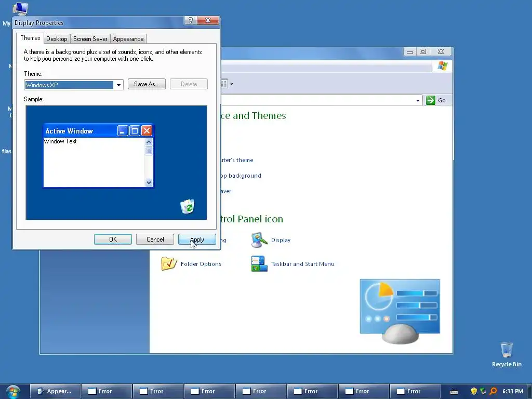Click the Windows flag logo in Control Panel

coord(443,66)
